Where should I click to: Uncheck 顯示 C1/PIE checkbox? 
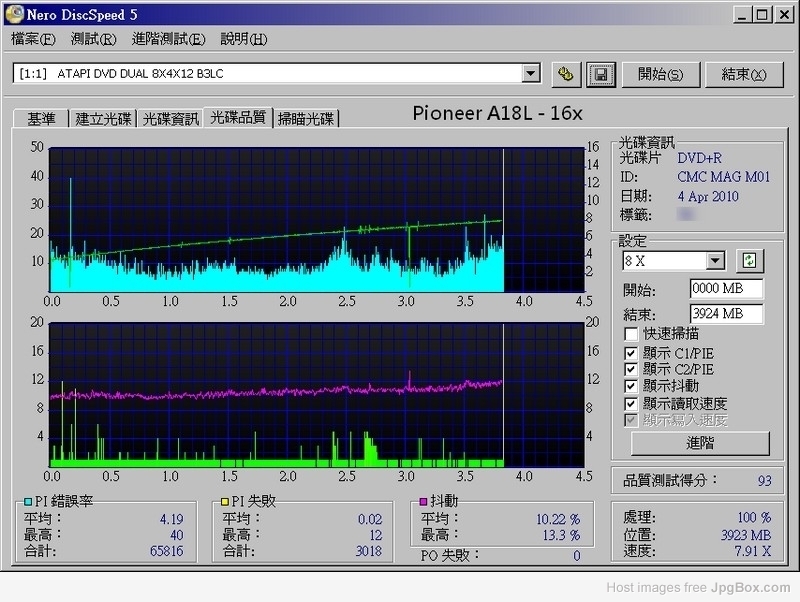[x=630, y=353]
